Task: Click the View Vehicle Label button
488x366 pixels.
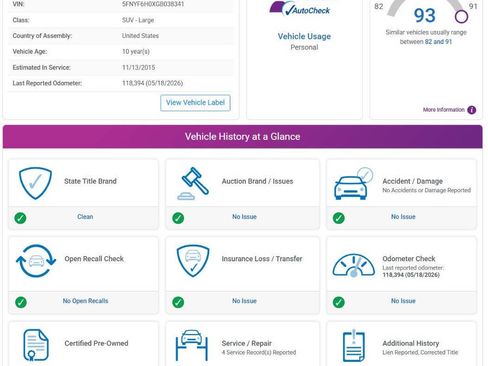Action: click(x=195, y=103)
